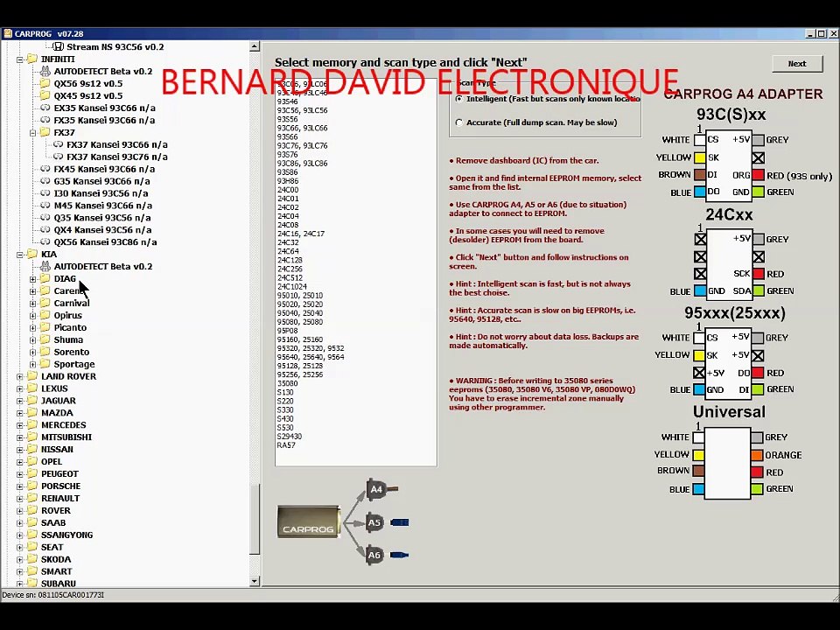Select the Picanto folder icon
This screenshot has width=840, height=630.
(45, 327)
